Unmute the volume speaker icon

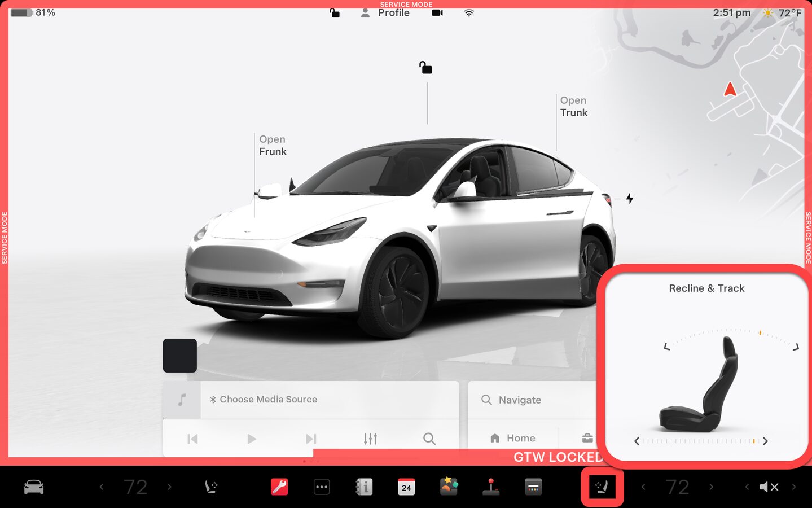click(x=769, y=487)
